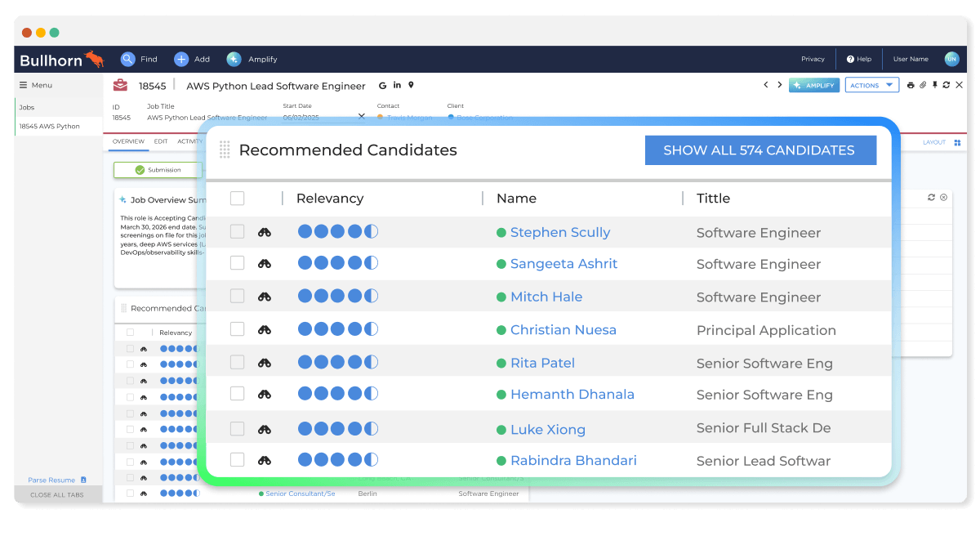Image resolution: width=980 pixels, height=554 pixels.
Task: Click 'Principal Application' title cell
Action: (766, 330)
